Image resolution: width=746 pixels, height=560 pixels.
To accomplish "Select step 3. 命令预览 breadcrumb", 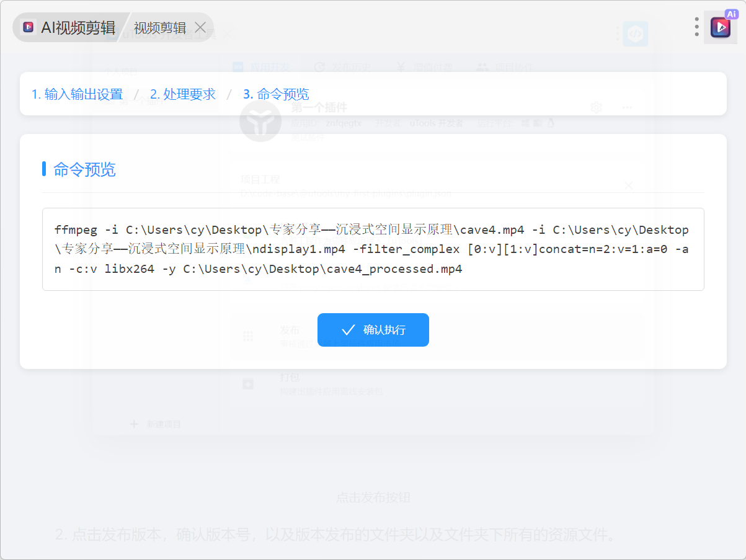I will (x=276, y=94).
